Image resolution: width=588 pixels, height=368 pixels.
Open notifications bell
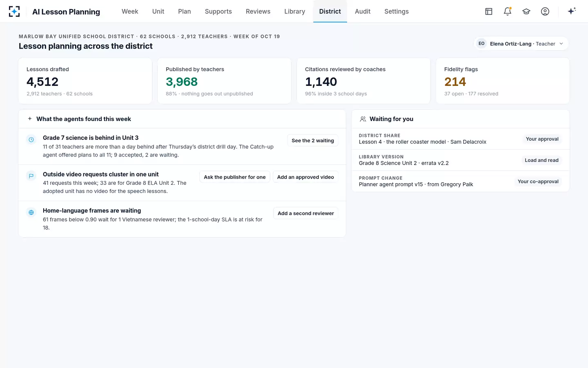pos(508,11)
